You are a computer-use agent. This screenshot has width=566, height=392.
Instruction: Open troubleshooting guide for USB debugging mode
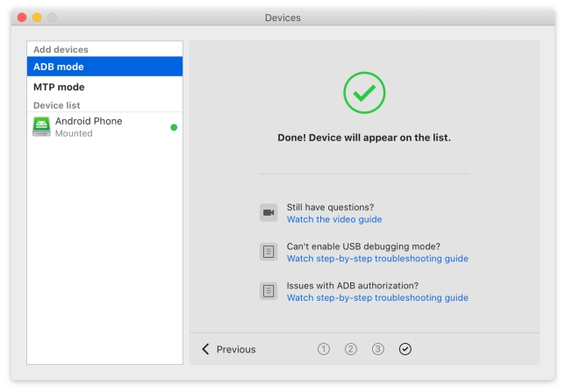coord(377,259)
